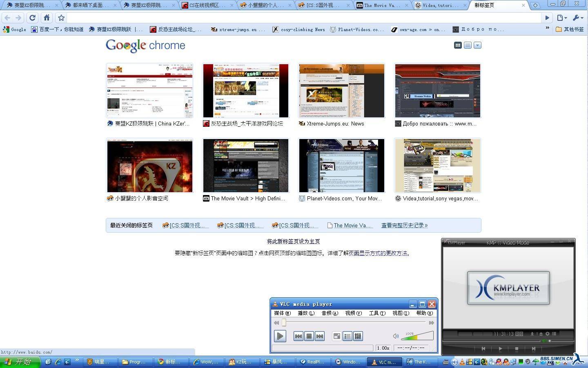Switch to list view on new tab page
This screenshot has height=368, width=588.
[x=468, y=45]
